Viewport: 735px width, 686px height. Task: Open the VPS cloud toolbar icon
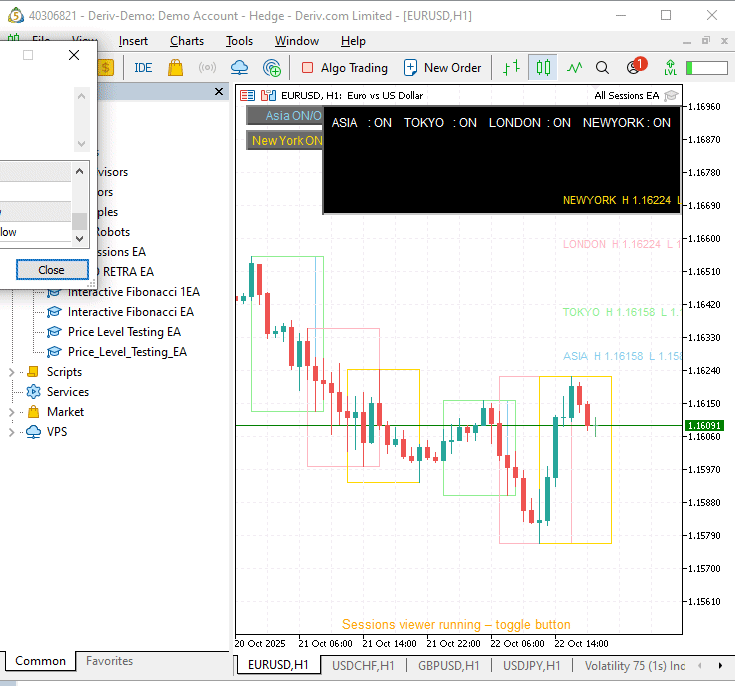240,68
